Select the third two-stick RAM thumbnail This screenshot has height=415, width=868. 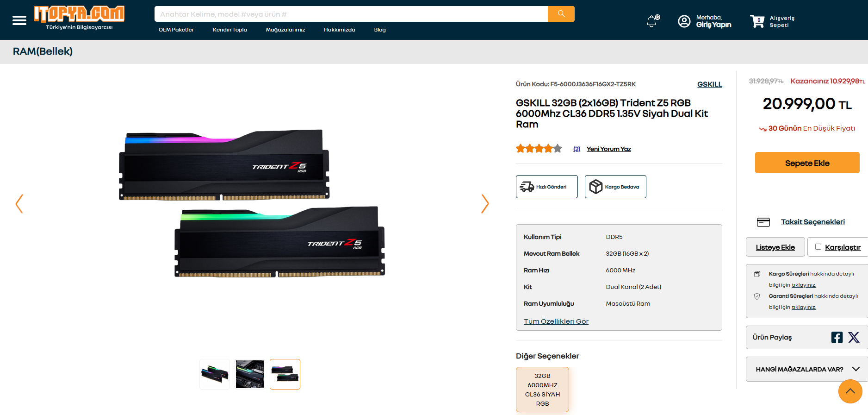[285, 374]
